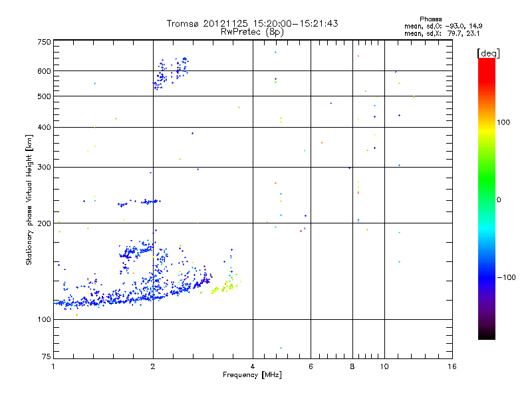Image resolution: width=532 pixels, height=399 pixels.
Task: Click the x-axis tick label '4'
Action: pyautogui.click(x=253, y=366)
